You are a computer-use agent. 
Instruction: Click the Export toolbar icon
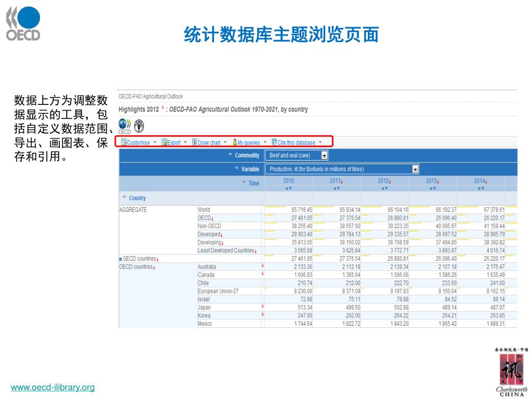(164, 142)
